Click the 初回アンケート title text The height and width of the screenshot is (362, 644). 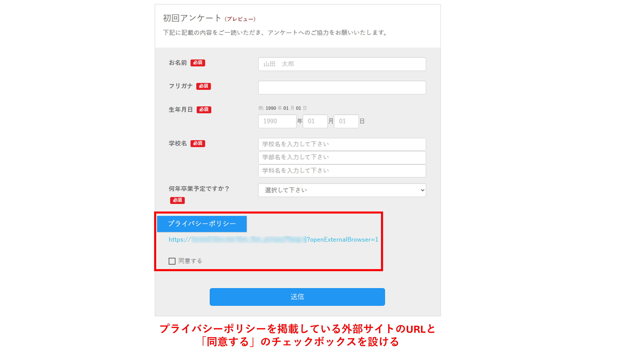coord(192,18)
